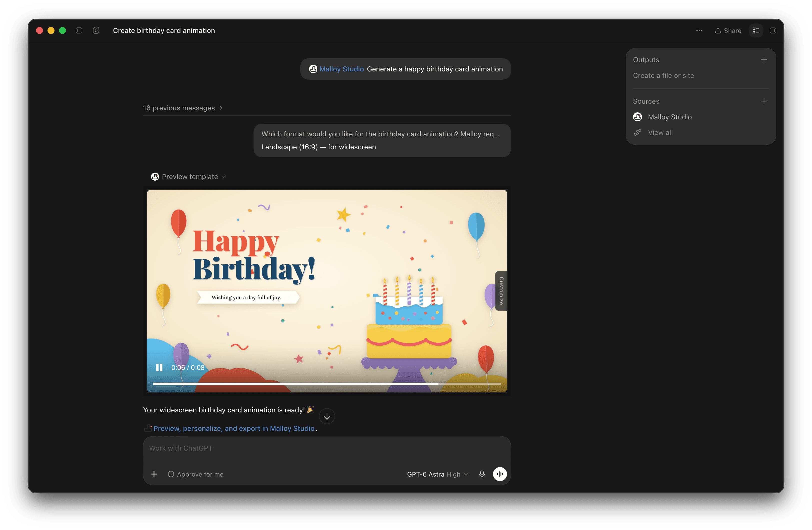Open the GPT-6 Astra High model dropdown
The image size is (812, 530).
click(437, 474)
